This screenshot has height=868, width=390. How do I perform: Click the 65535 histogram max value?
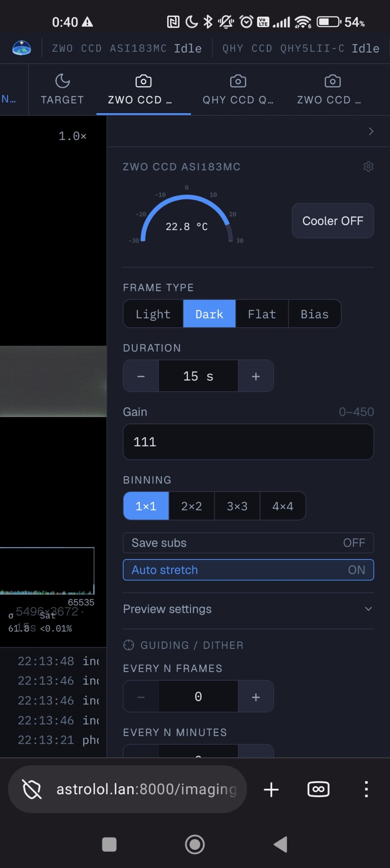[x=81, y=602]
